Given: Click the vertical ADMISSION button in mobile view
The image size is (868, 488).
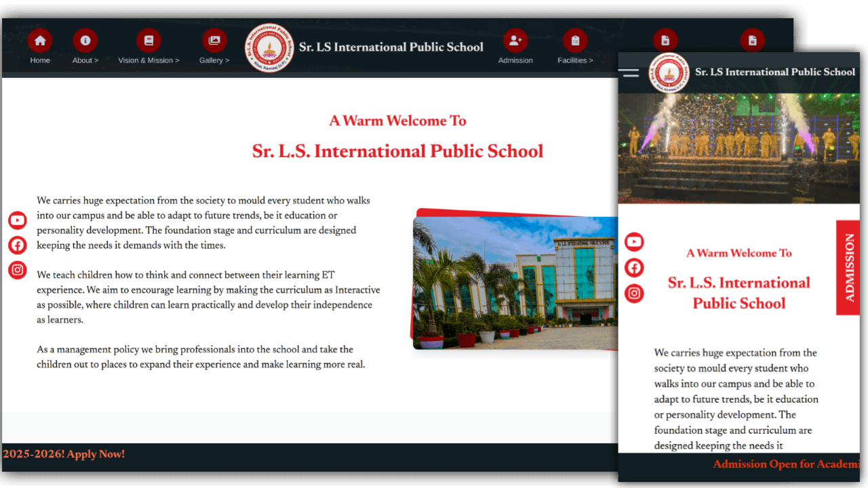Looking at the screenshot, I should 848,266.
